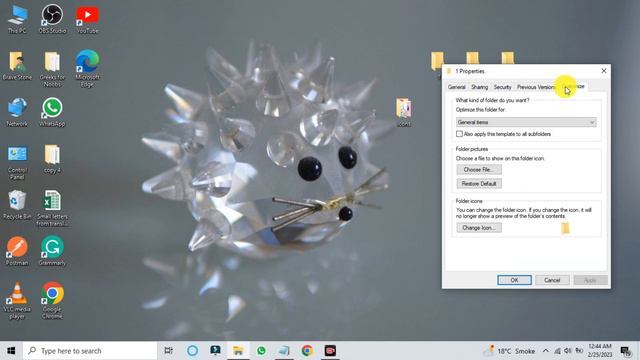Click the Restore Default button
This screenshot has width=640, height=360.
479,184
